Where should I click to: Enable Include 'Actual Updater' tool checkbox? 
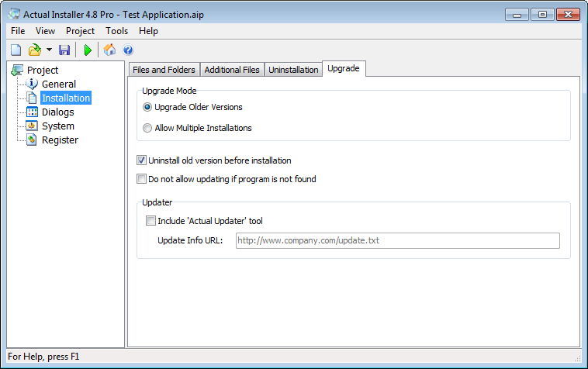point(150,221)
